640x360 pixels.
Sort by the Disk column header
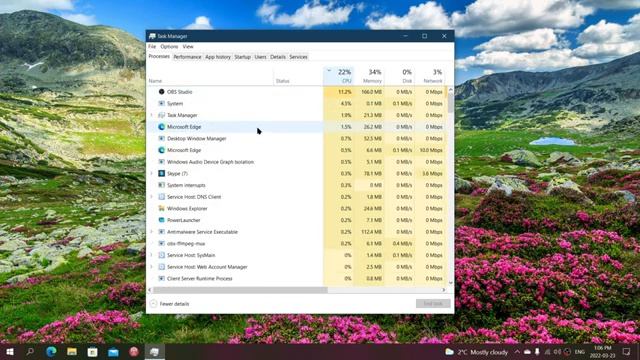point(399,76)
